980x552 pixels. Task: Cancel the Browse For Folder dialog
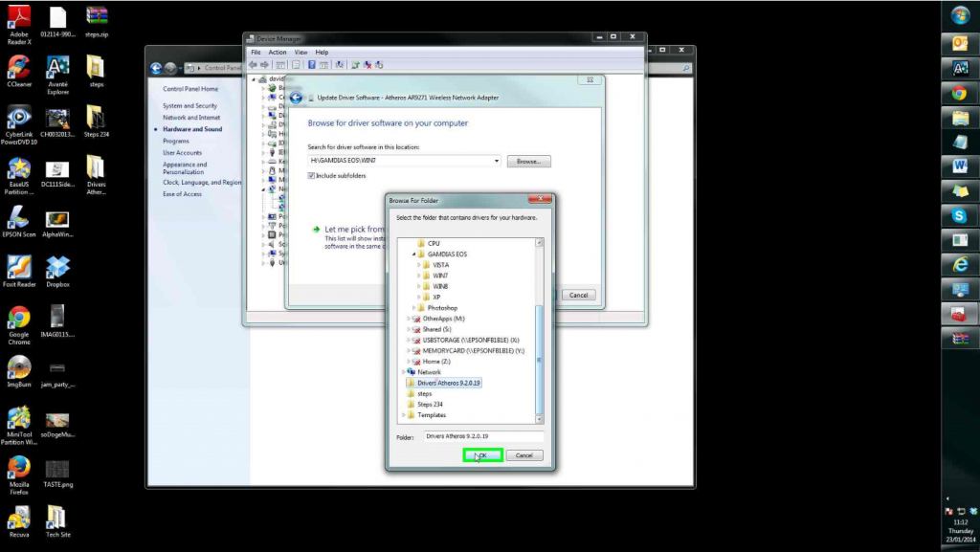[523, 455]
